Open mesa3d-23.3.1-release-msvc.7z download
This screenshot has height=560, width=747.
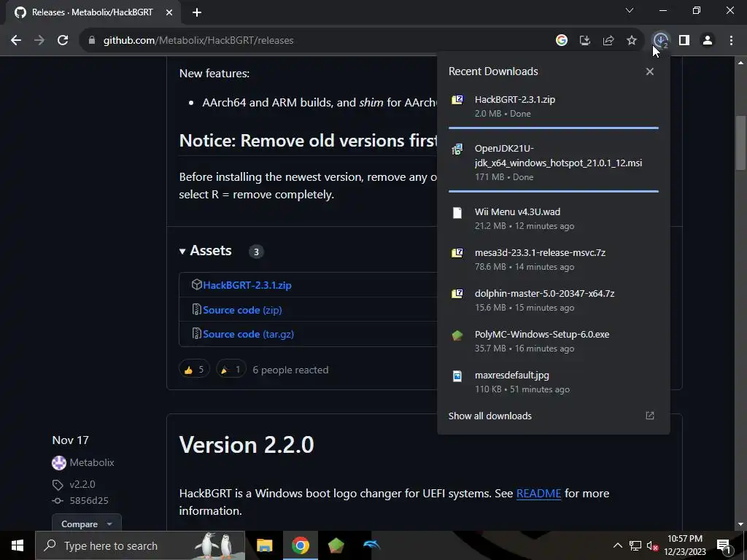point(553,260)
